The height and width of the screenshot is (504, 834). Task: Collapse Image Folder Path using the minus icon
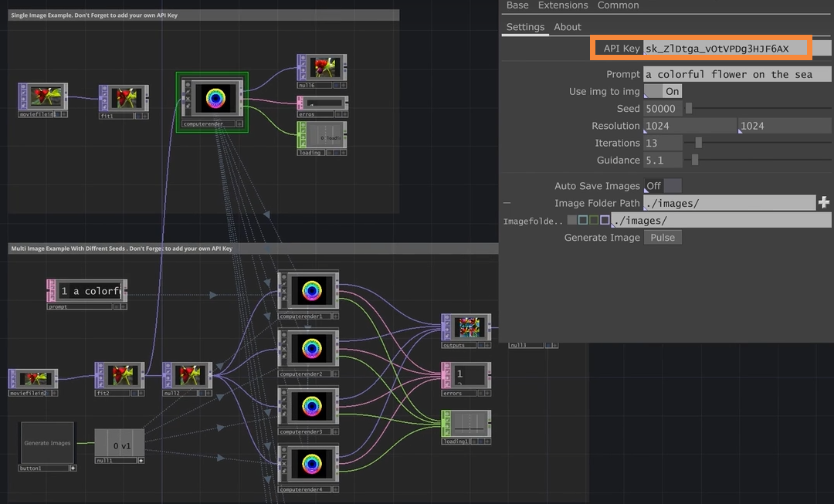506,202
